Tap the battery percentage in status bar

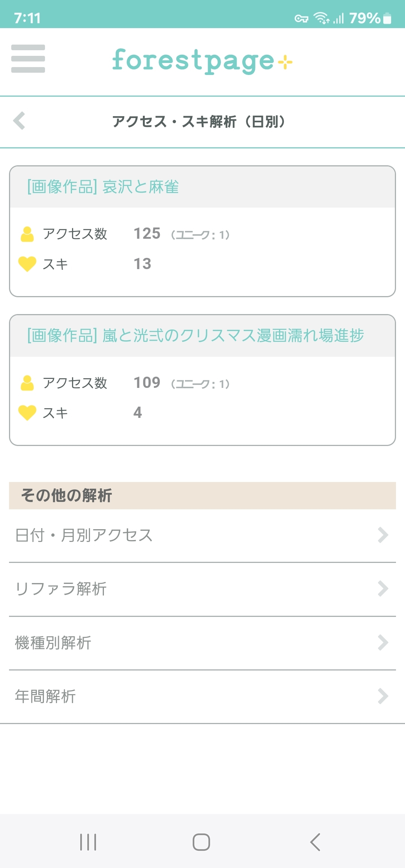(x=364, y=18)
